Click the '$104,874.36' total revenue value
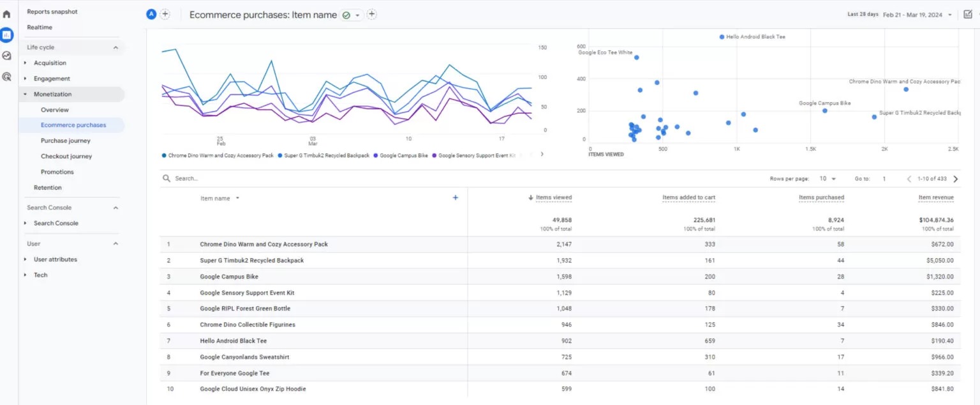980x405 pixels. (937, 220)
